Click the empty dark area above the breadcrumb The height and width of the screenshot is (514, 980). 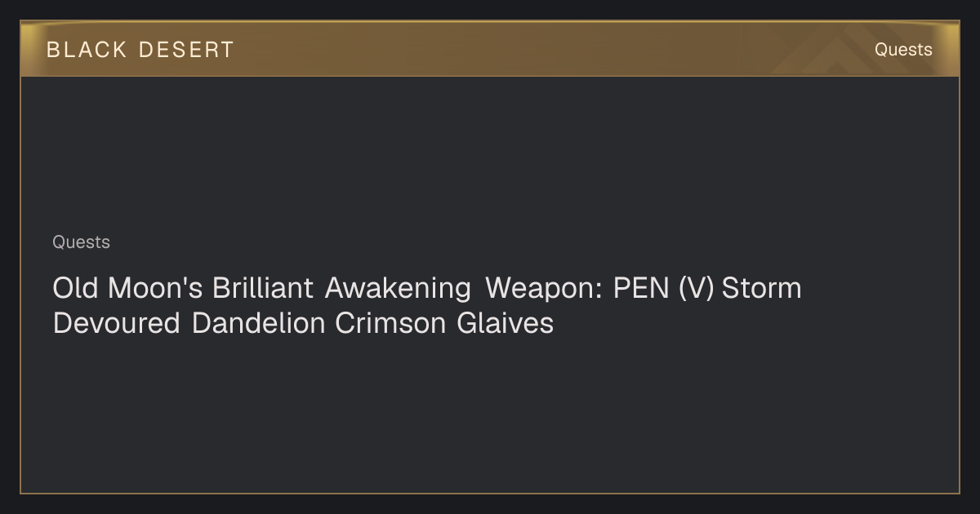(x=490, y=155)
